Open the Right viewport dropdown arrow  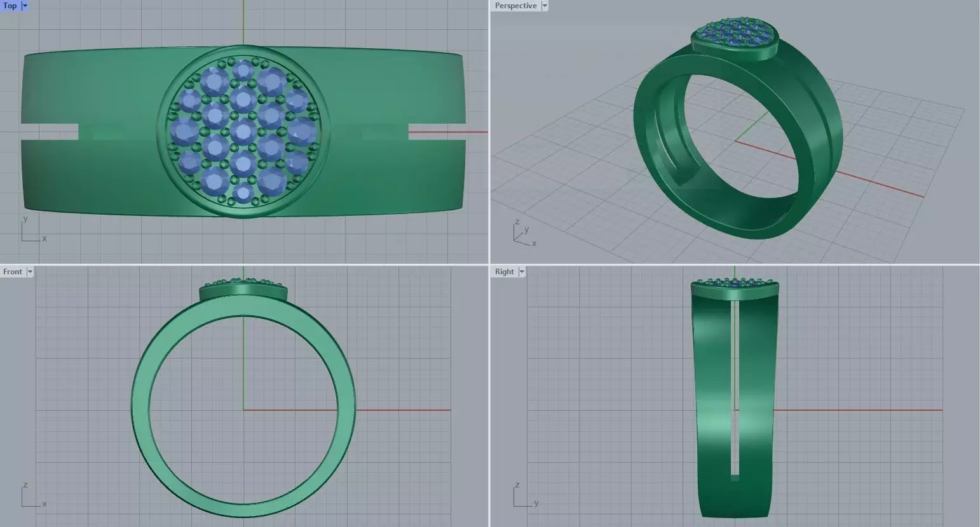tap(522, 272)
